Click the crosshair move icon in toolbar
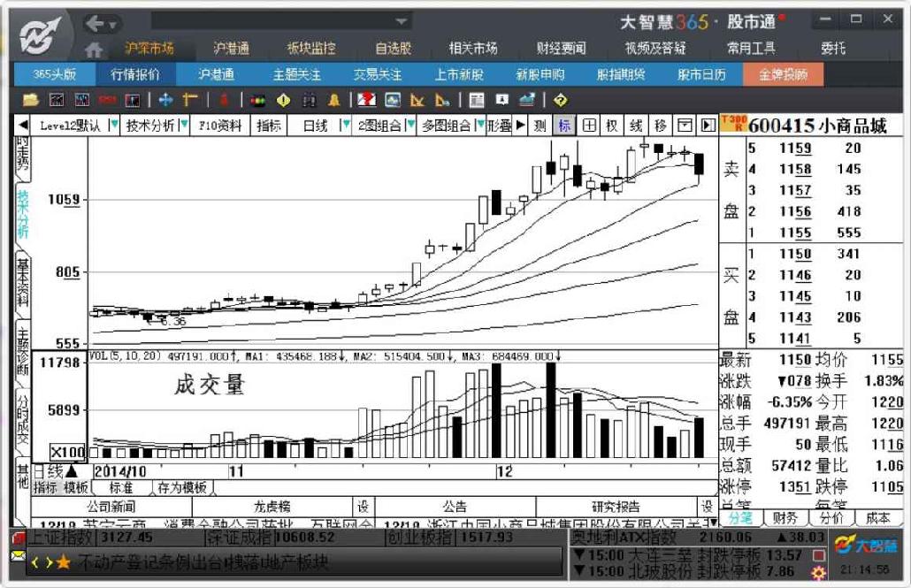This screenshot has height=588, width=911. pyautogui.click(x=165, y=101)
